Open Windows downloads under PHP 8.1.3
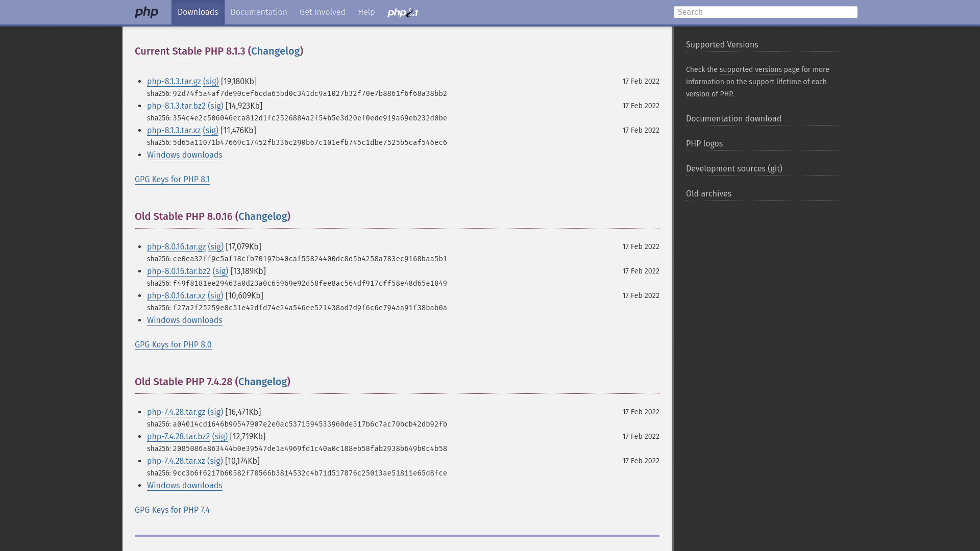The image size is (980, 551). (185, 155)
